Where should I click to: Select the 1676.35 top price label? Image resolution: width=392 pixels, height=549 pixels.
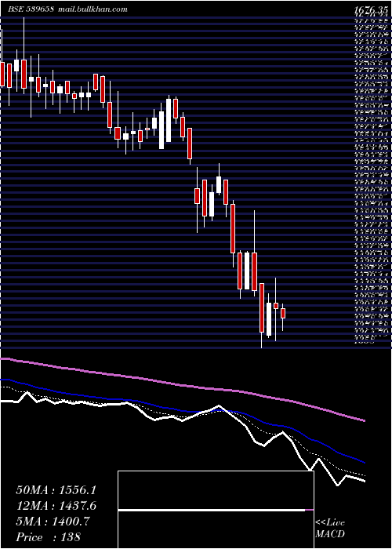[371, 11]
